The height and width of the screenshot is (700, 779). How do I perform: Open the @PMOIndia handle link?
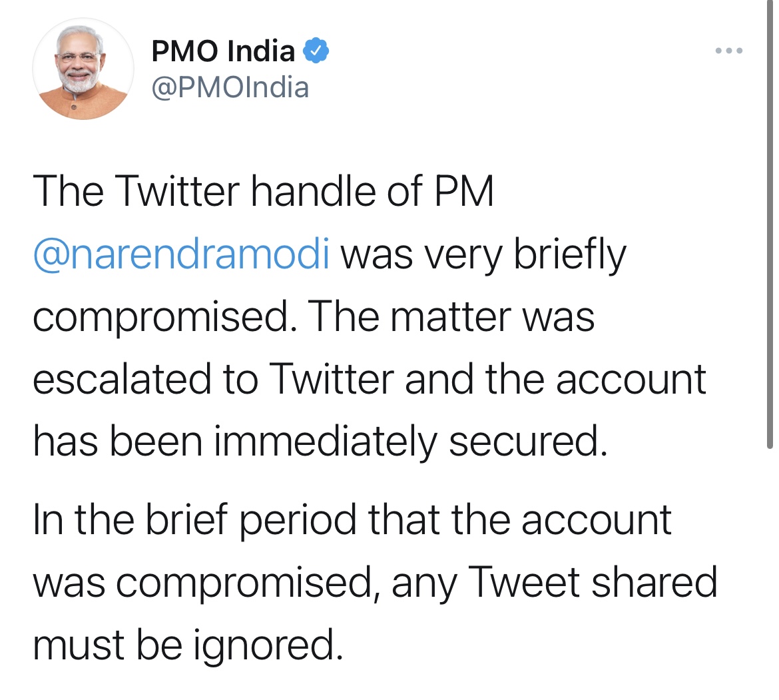pos(230,87)
